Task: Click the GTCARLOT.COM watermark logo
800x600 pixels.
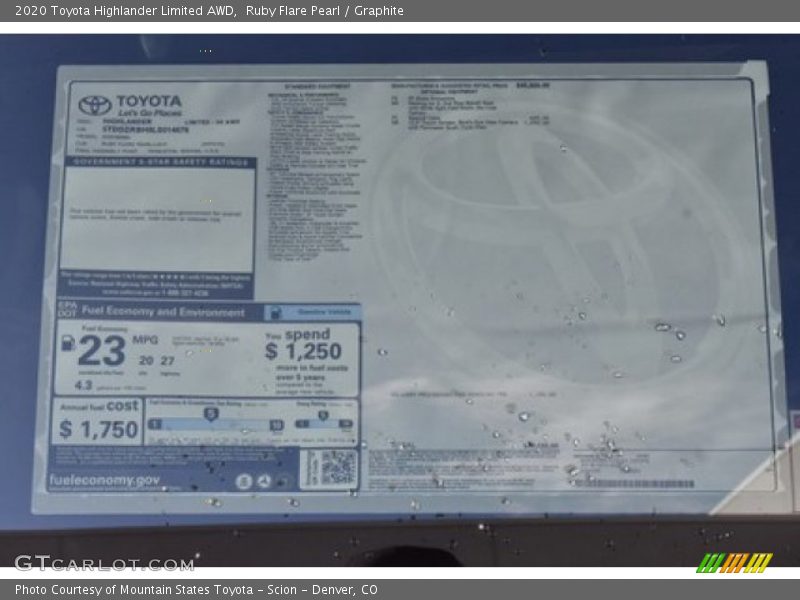Action: [105, 563]
